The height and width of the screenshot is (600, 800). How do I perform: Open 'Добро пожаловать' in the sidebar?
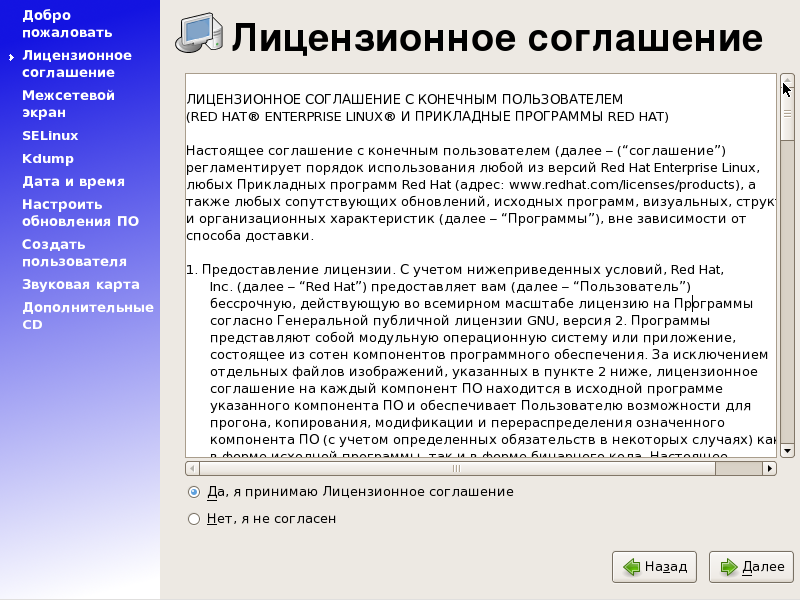(x=60, y=23)
